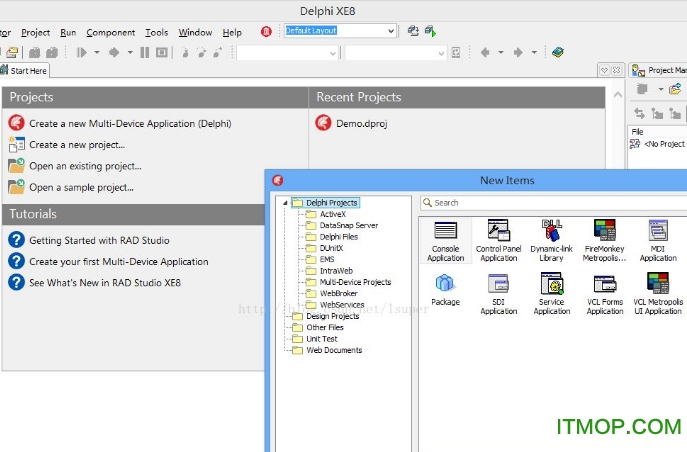
Task: Open the Component menu
Action: [110, 32]
